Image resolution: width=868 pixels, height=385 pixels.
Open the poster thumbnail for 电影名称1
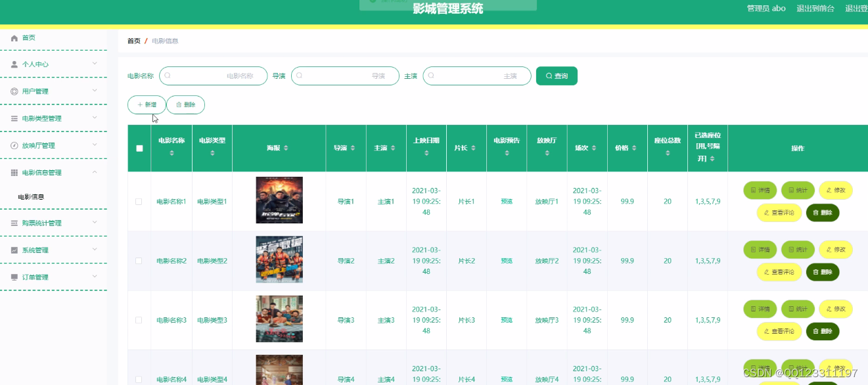(279, 200)
